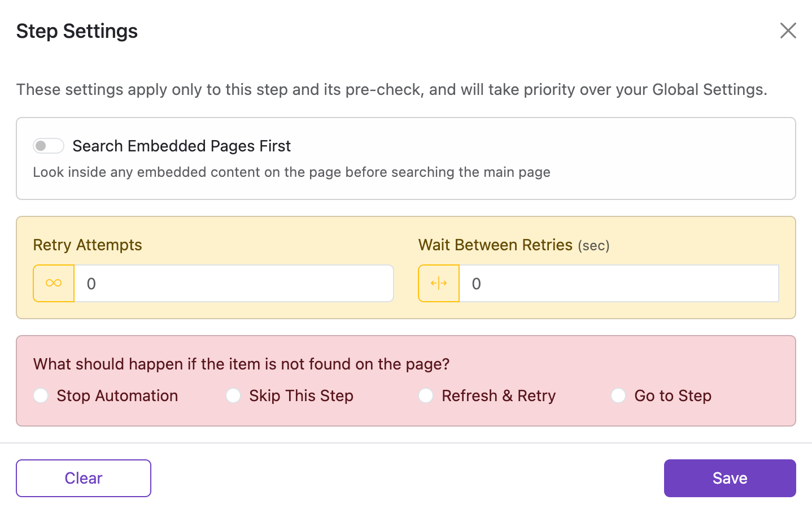Choose the Skip This Step radio button

pos(233,395)
